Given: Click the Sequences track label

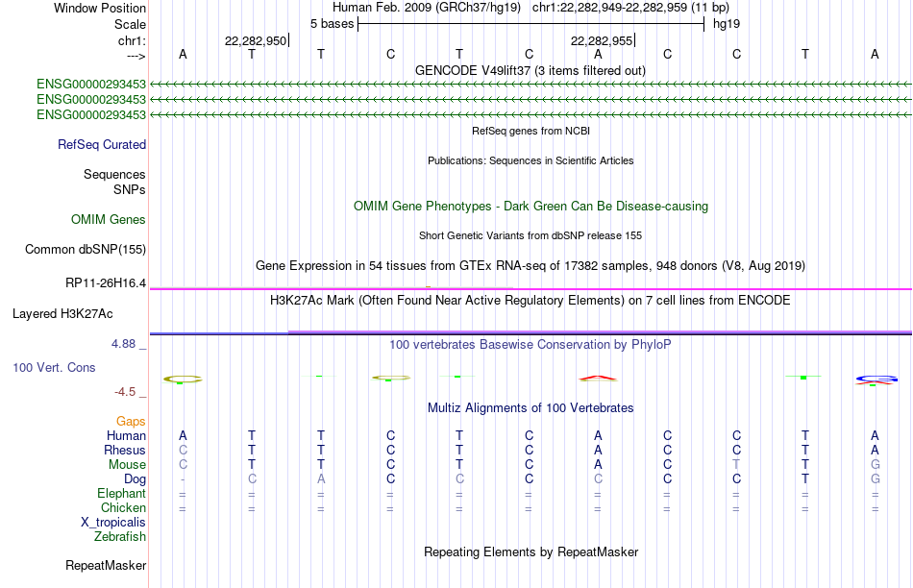Looking at the screenshot, I should point(114,174).
